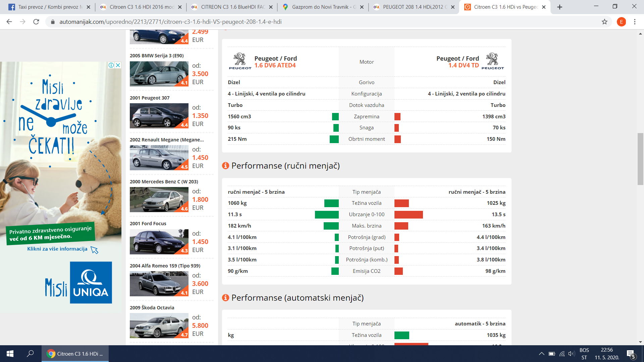This screenshot has height=362, width=644.
Task: Open the 2002 Renault Megane link
Action: 167,140
